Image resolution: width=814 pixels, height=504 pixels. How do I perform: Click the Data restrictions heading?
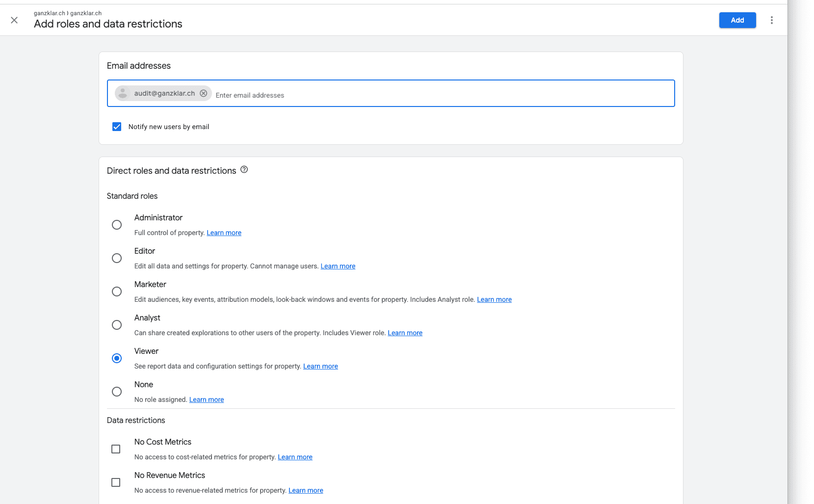click(x=136, y=420)
